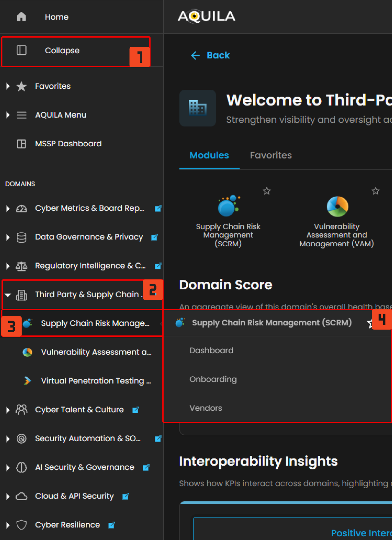Open Onboarding in SCRM flyout menu
The width and height of the screenshot is (392, 540).
tap(213, 379)
